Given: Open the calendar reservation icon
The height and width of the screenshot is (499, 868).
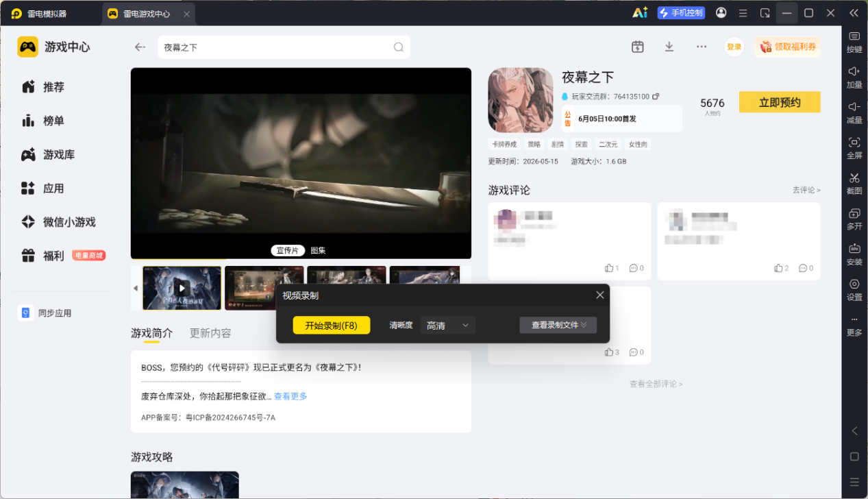Looking at the screenshot, I should click(x=638, y=47).
